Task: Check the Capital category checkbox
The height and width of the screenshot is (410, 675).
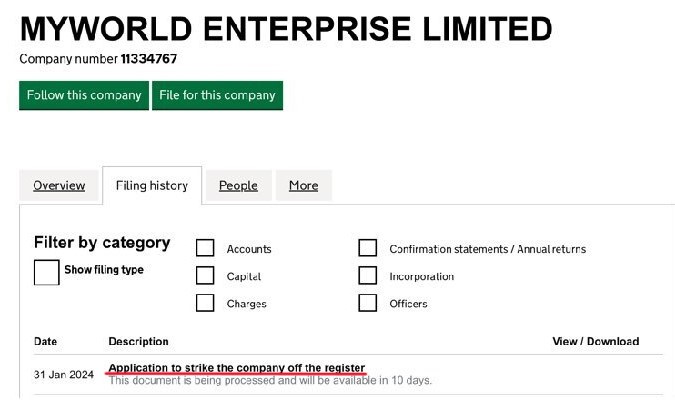Action: [x=205, y=276]
